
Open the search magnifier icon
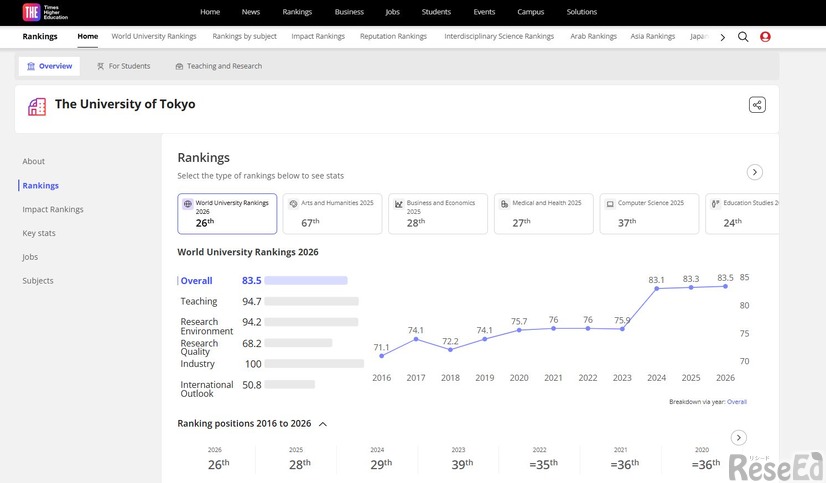click(743, 37)
